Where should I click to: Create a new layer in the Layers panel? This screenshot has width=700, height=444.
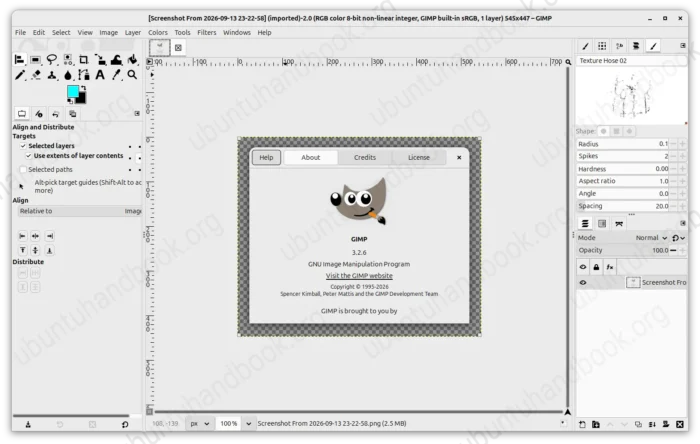point(582,424)
